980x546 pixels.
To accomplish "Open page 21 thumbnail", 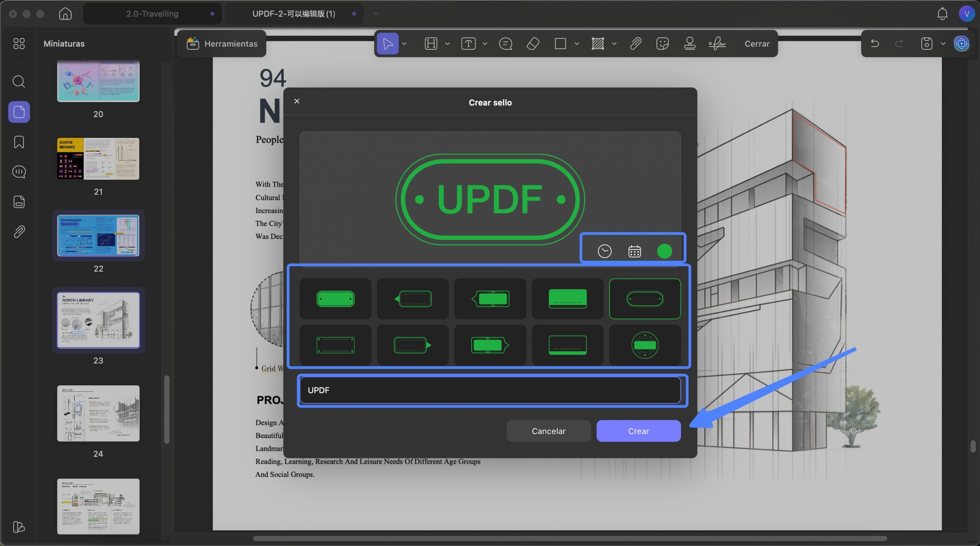I will 98,159.
